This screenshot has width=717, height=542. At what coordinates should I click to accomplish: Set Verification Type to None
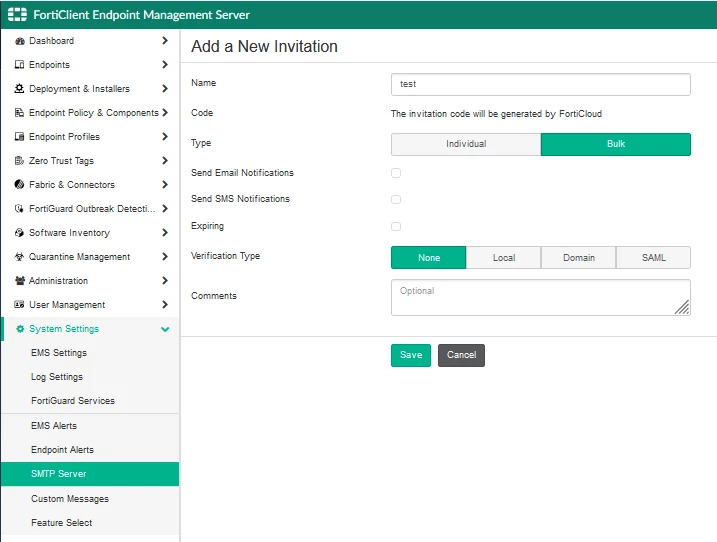(x=428, y=258)
